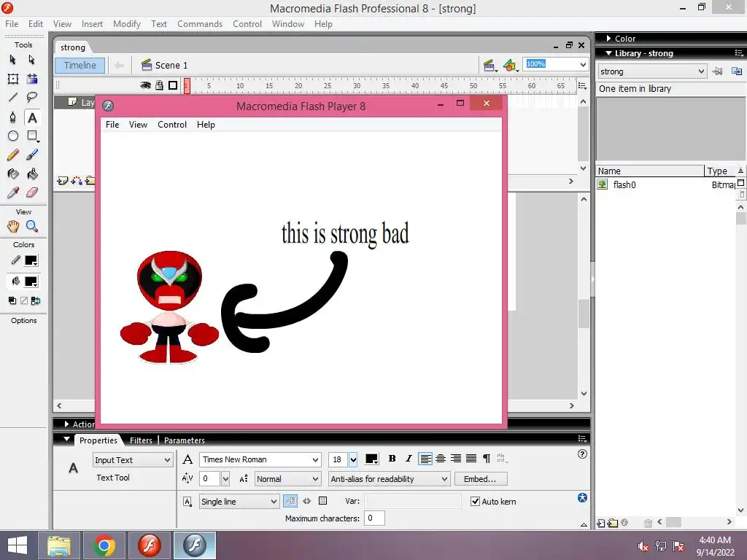Select the Rectangle tool

[x=32, y=136]
